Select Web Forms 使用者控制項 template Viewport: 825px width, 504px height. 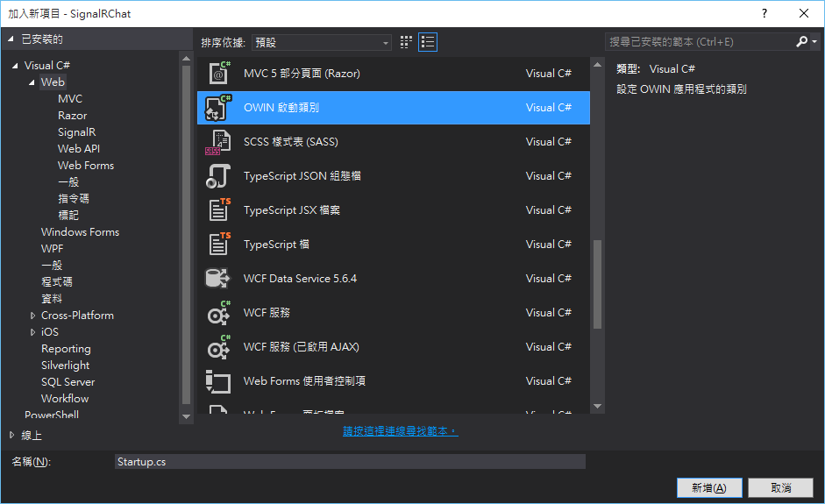tap(394, 381)
